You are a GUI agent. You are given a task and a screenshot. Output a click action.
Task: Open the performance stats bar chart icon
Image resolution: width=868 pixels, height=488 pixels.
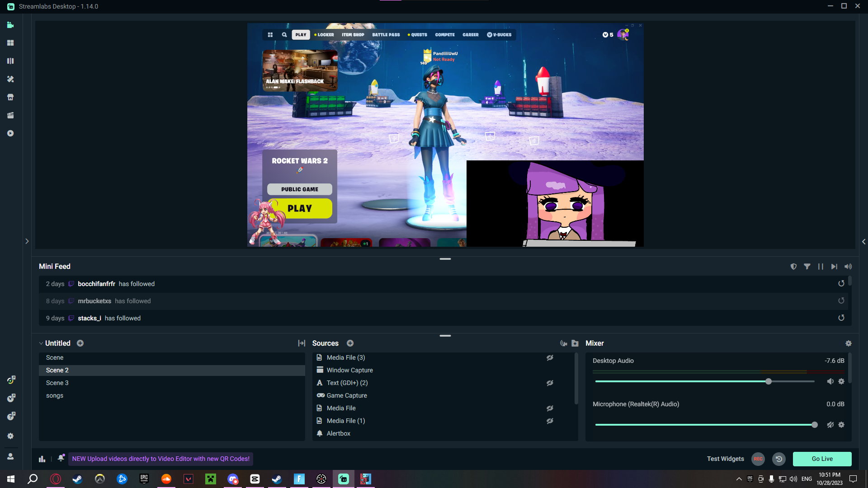point(42,459)
